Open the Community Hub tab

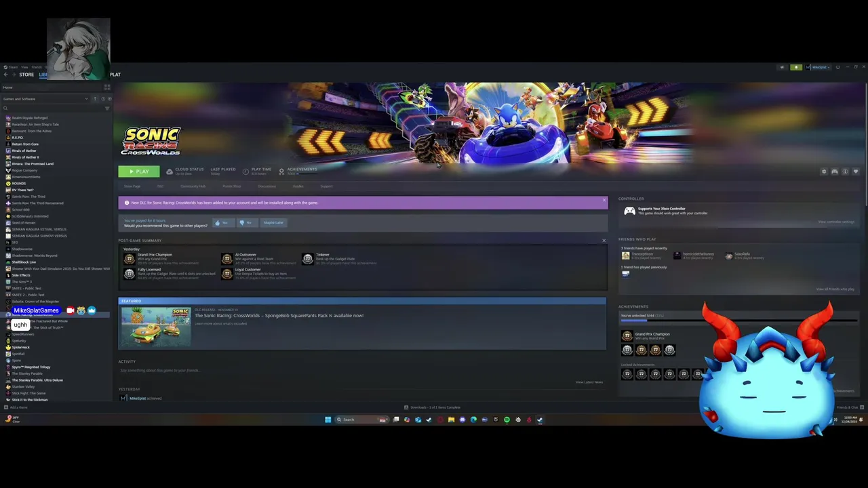click(193, 186)
